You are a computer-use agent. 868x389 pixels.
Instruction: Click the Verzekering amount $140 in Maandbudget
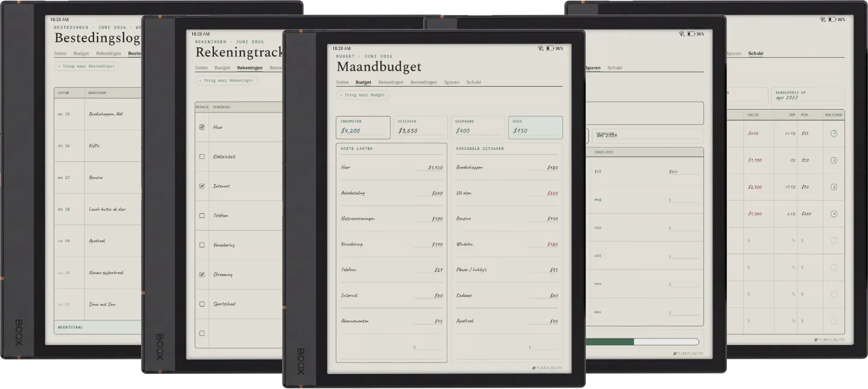(437, 244)
